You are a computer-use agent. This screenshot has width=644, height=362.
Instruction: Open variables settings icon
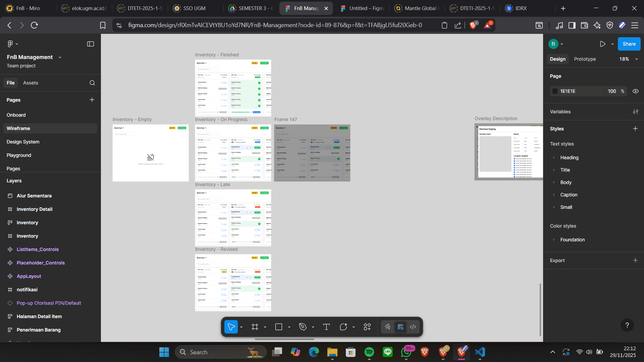click(x=636, y=112)
